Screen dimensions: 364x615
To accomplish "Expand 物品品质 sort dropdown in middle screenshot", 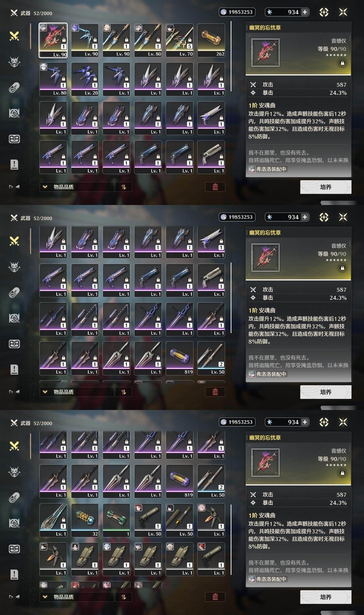I will pyautogui.click(x=77, y=392).
